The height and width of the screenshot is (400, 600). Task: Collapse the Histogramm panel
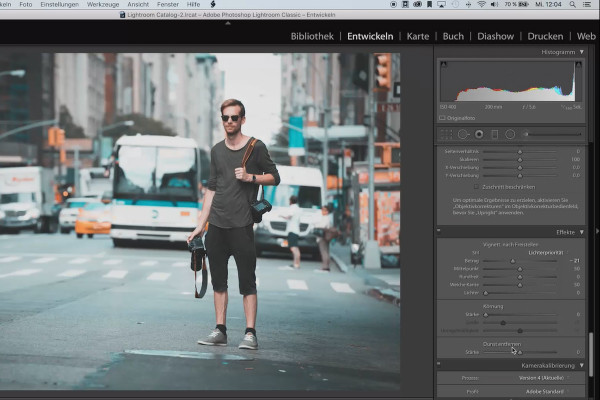point(582,52)
